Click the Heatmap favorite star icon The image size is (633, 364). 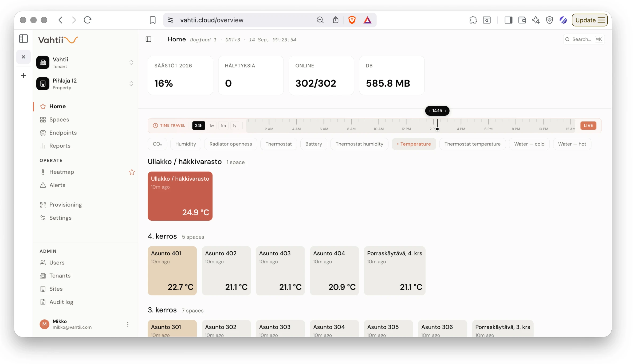132,172
